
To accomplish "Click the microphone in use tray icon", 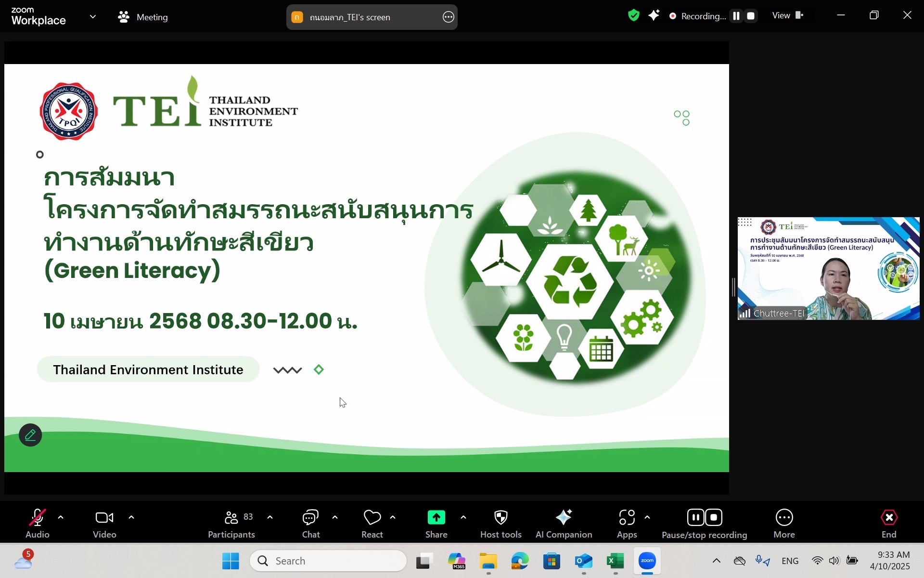I will click(762, 560).
